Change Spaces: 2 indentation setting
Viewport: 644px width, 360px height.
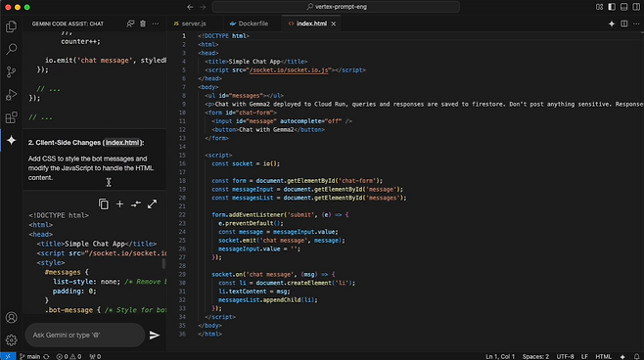coord(535,356)
